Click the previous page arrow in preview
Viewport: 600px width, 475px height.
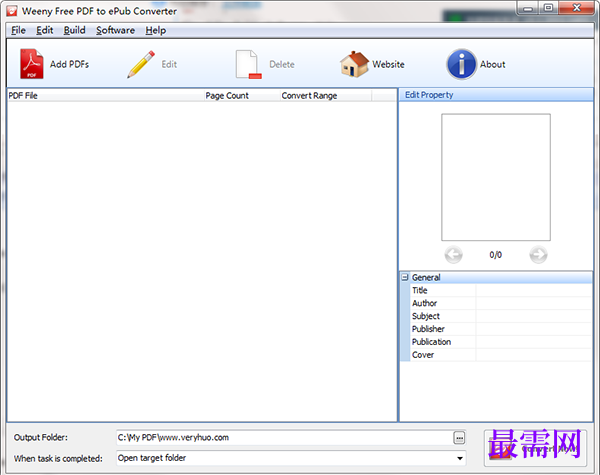(453, 255)
